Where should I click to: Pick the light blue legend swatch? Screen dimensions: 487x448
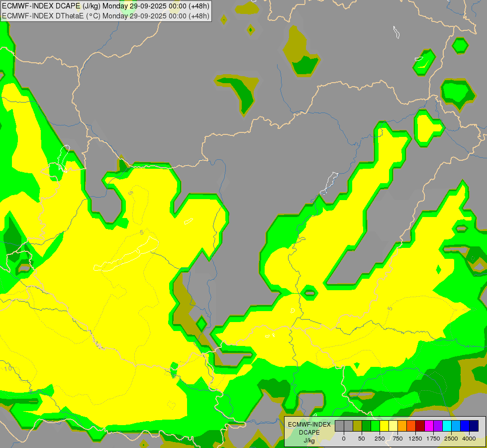click(456, 426)
